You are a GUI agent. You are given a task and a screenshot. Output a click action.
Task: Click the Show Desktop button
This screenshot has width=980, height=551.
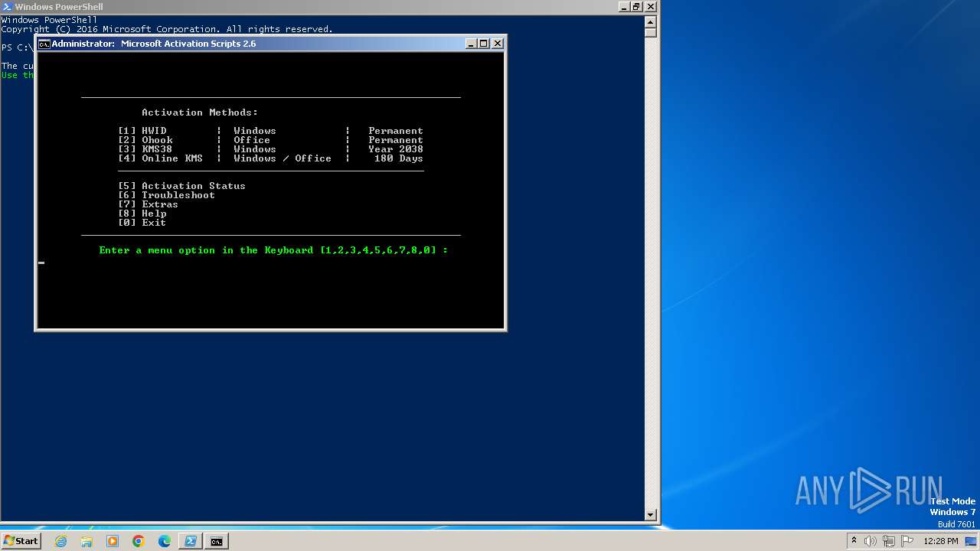click(x=971, y=541)
